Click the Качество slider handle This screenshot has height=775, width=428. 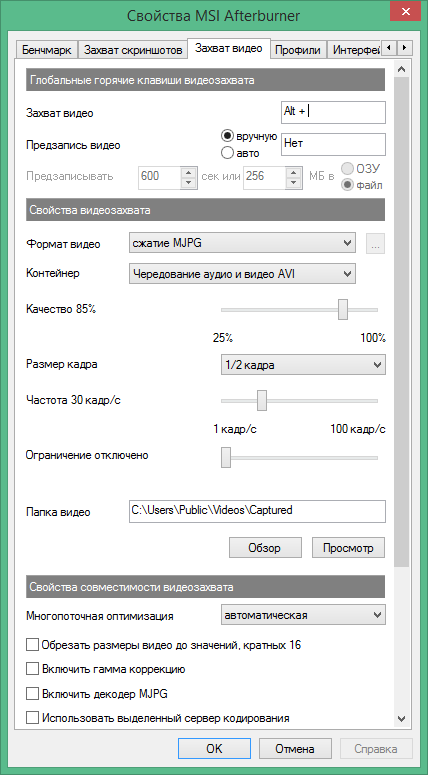343,309
